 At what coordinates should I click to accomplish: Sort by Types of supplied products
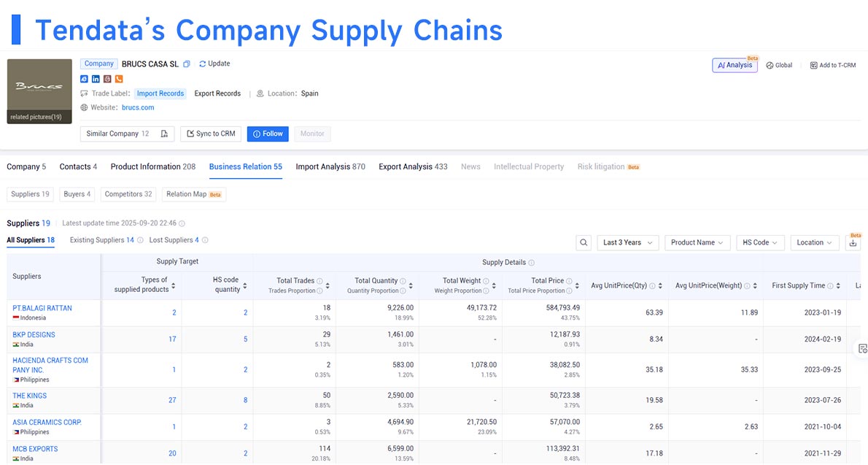point(174,285)
